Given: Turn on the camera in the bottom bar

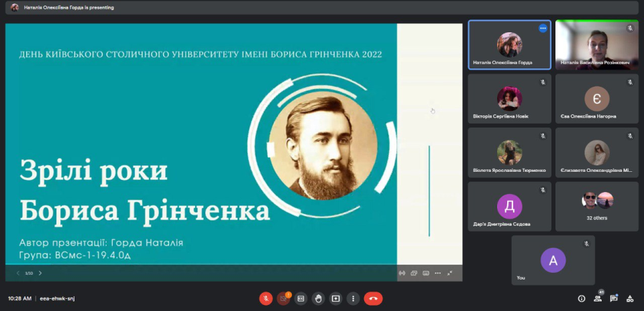Looking at the screenshot, I should click(x=283, y=299).
